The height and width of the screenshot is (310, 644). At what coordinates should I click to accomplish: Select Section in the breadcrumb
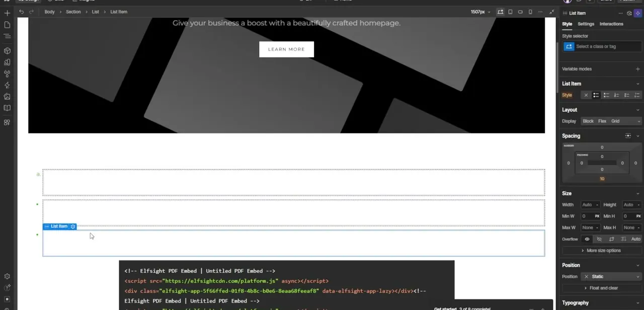(x=73, y=12)
